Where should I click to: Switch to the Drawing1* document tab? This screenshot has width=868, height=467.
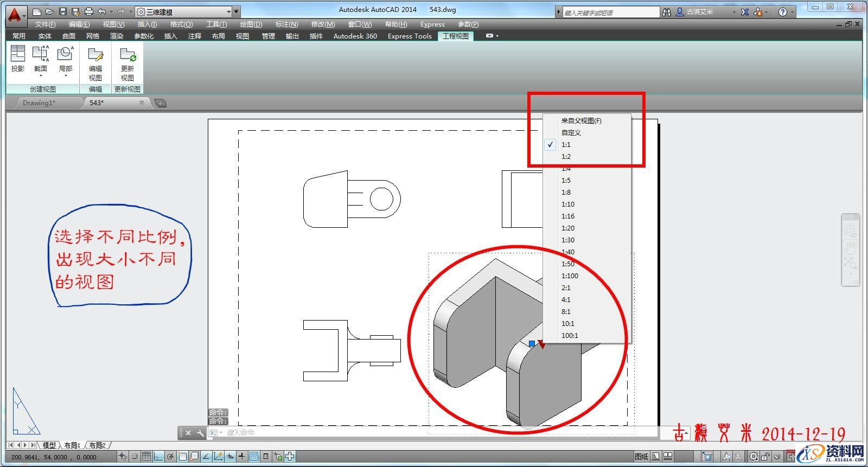point(39,103)
